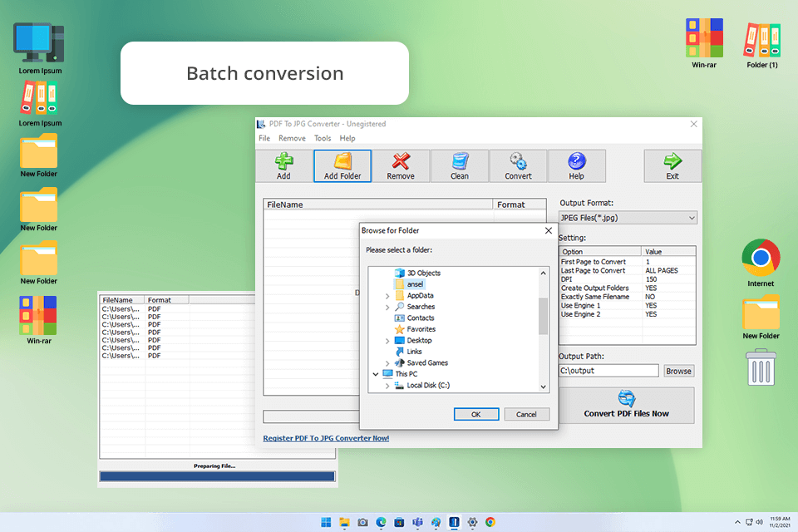Click the Clean toolbar button
The width and height of the screenshot is (798, 532).
click(460, 166)
